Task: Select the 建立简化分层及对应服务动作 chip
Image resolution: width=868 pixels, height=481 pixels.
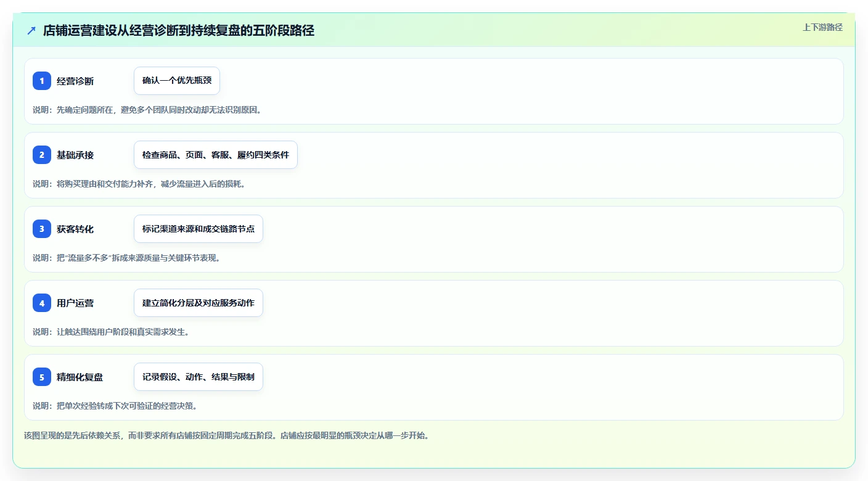Action: tap(199, 303)
